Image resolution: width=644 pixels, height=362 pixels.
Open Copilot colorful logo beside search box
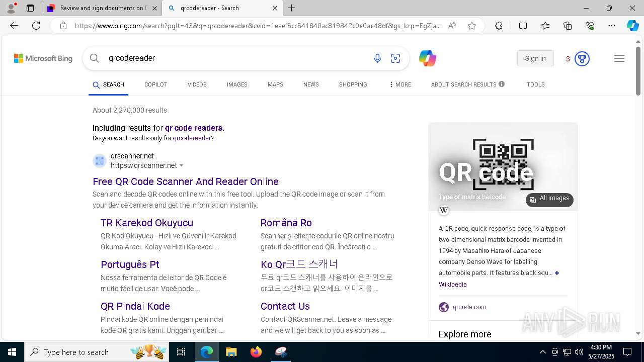(x=428, y=58)
